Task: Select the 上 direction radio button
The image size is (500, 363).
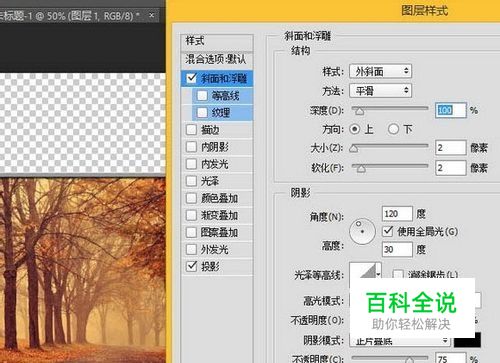Action: [x=355, y=129]
